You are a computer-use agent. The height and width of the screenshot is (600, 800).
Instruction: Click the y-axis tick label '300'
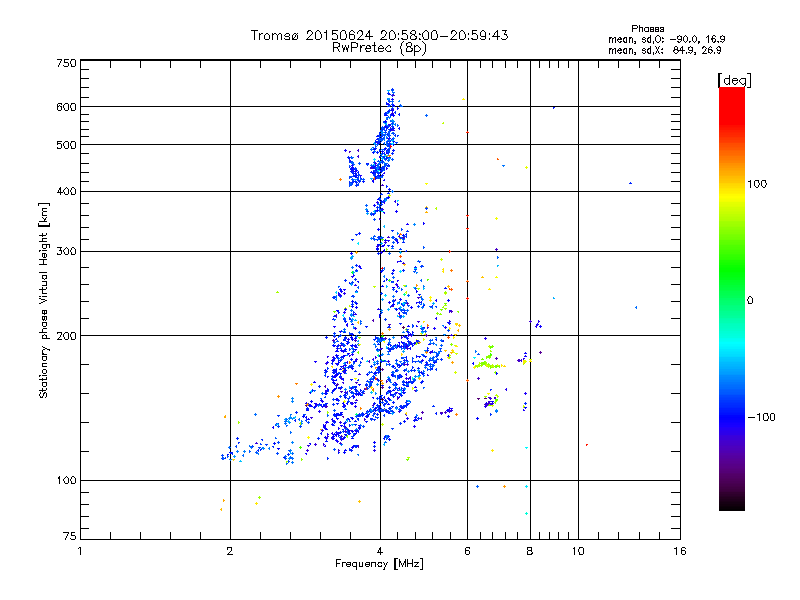click(67, 252)
